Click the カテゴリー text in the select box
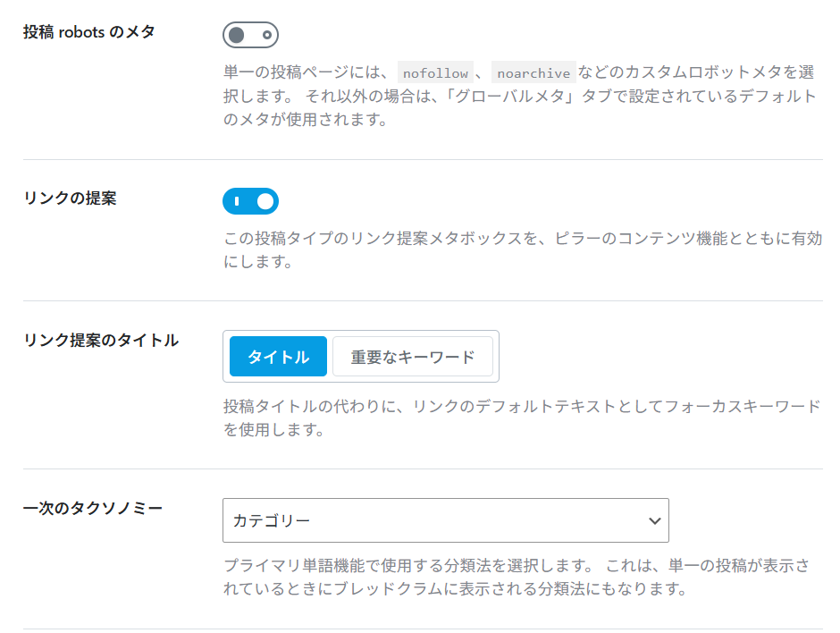840x633 pixels. [x=272, y=520]
